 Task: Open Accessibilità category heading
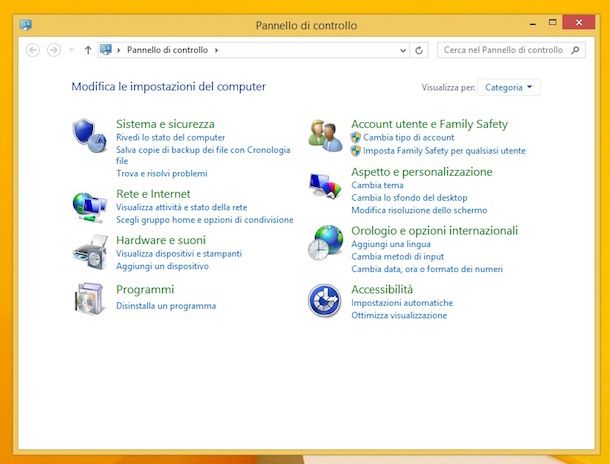point(382,289)
